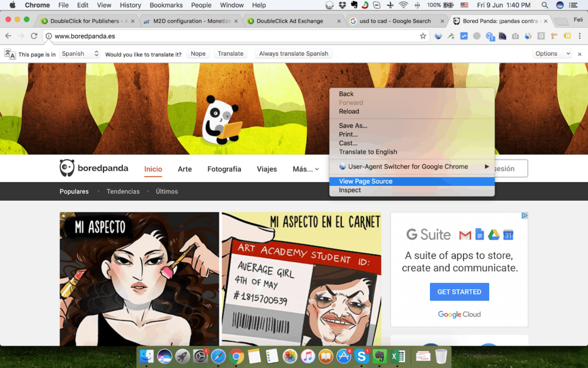The width and height of the screenshot is (588, 368).
Task: Launch Evernote from the dock
Action: pyautogui.click(x=379, y=356)
